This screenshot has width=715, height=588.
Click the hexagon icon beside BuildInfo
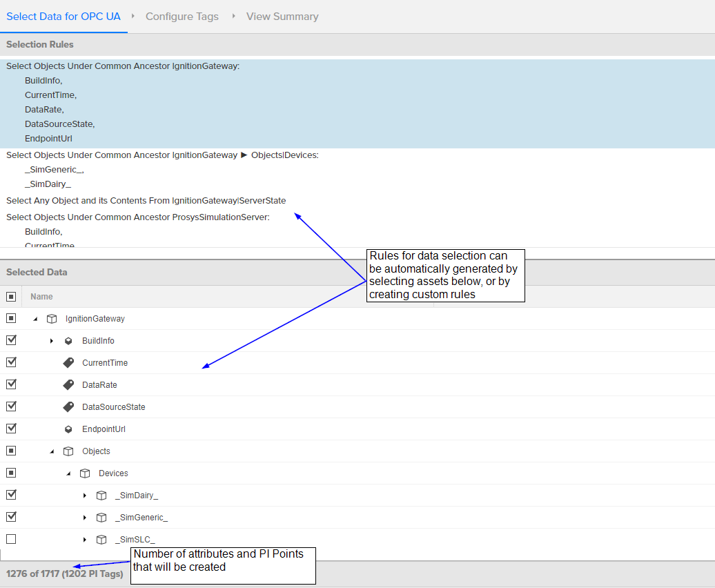tap(68, 341)
